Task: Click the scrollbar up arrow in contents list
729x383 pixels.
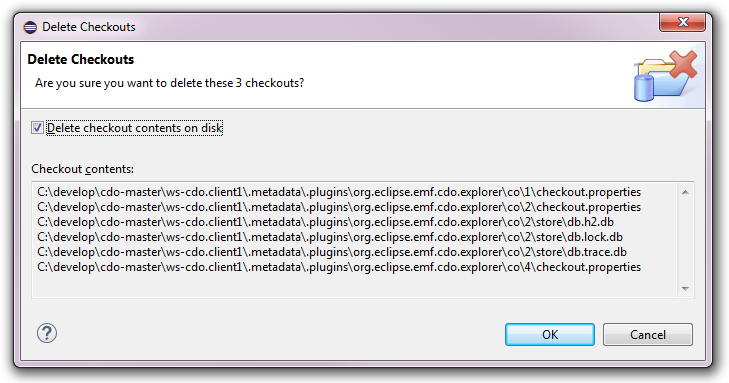Action: [x=685, y=192]
